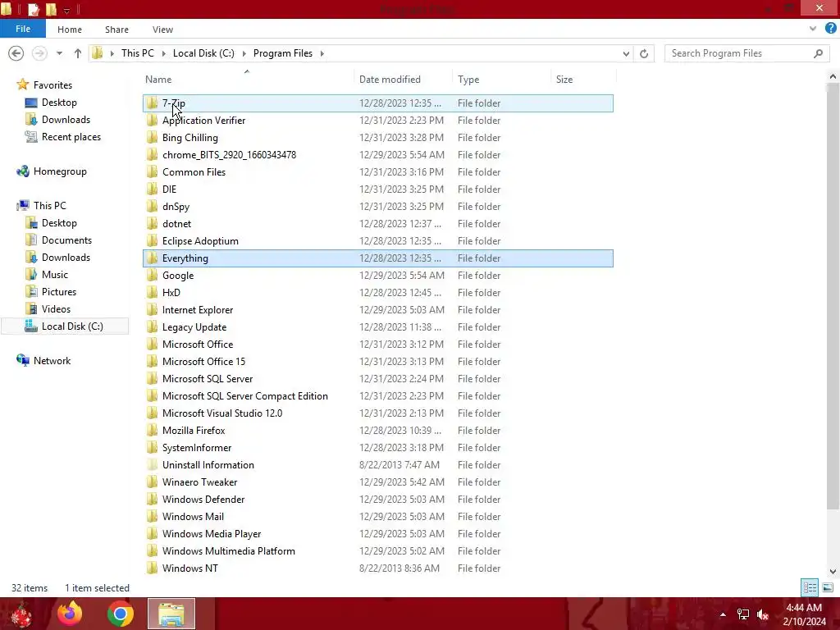This screenshot has height=630, width=840.
Task: Open Desktop under Favorites
Action: coord(59,103)
